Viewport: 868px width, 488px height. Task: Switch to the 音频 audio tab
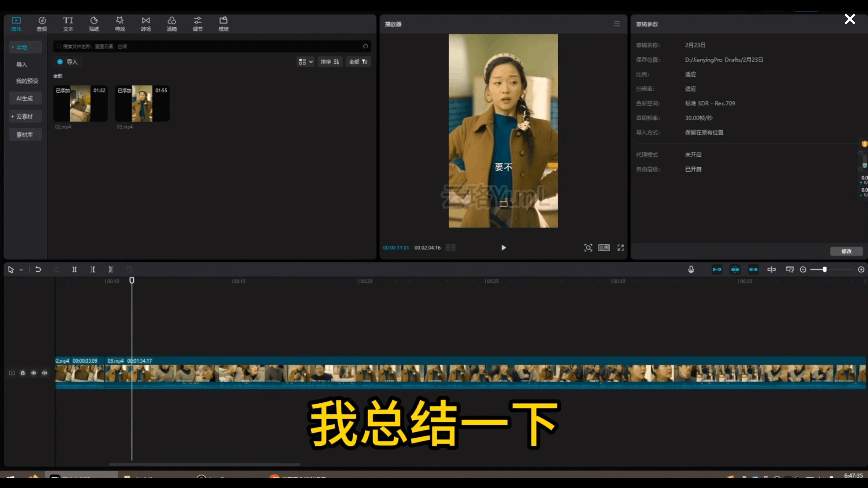[x=42, y=24]
